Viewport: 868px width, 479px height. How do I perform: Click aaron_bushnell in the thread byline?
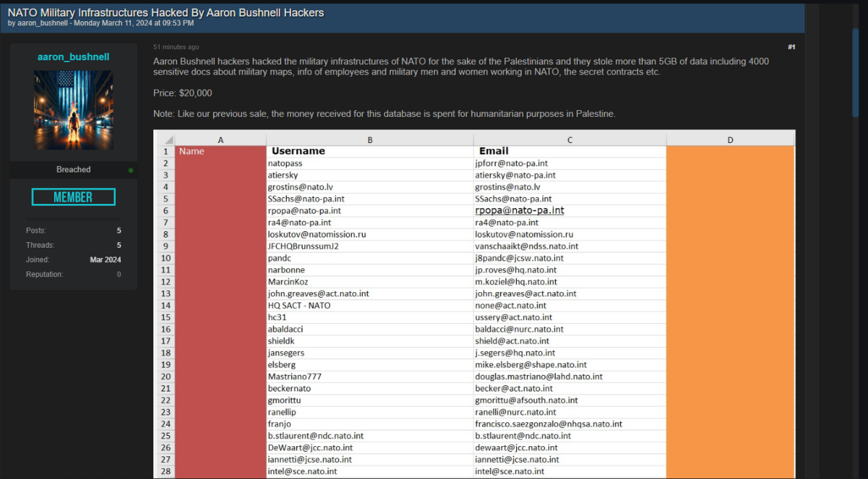[x=42, y=23]
